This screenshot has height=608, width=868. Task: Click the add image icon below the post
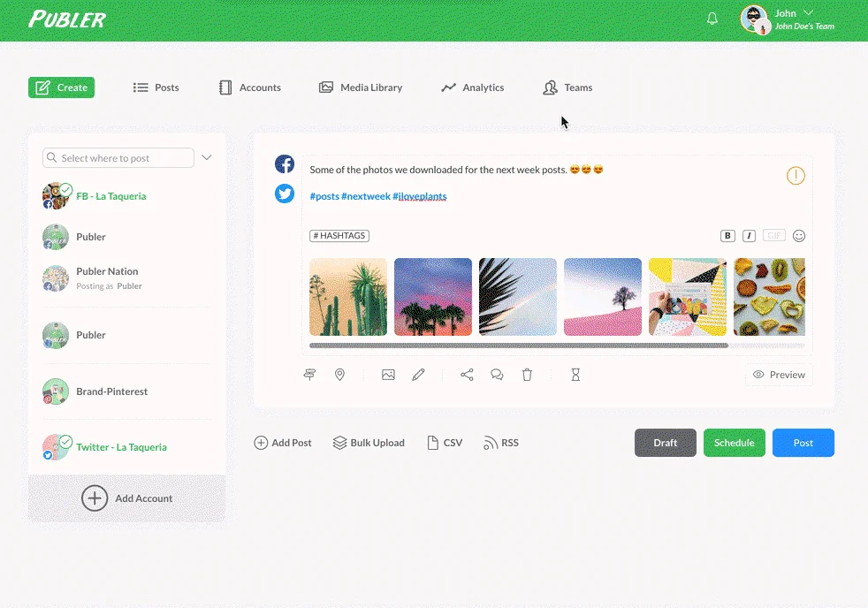(x=388, y=375)
